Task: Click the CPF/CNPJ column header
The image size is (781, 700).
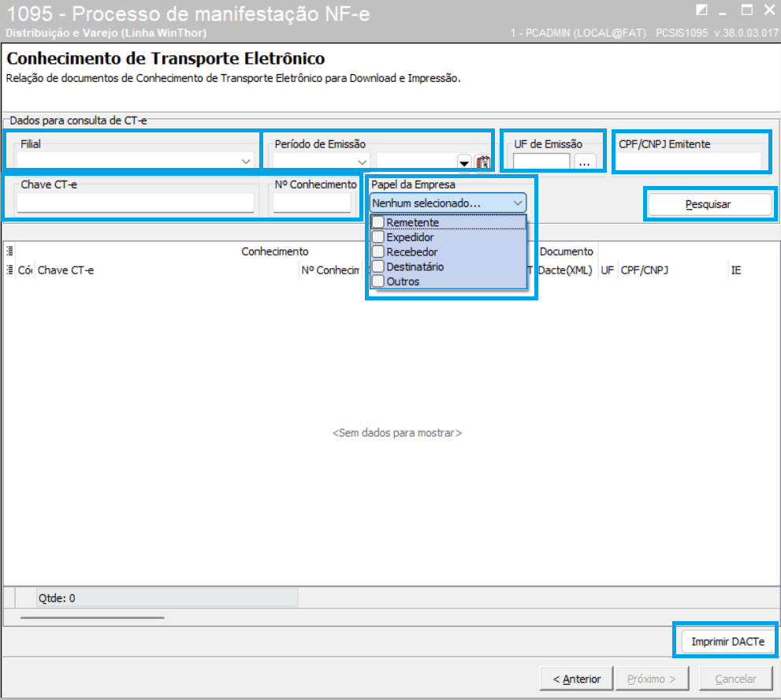Action: pyautogui.click(x=673, y=270)
